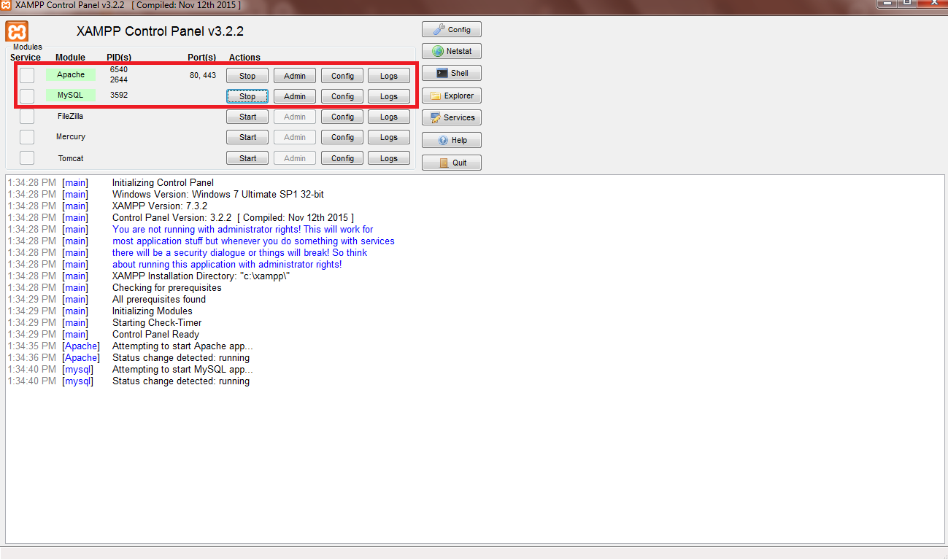948x560 pixels.
Task: Stop the MySQL module
Action: [x=247, y=96]
